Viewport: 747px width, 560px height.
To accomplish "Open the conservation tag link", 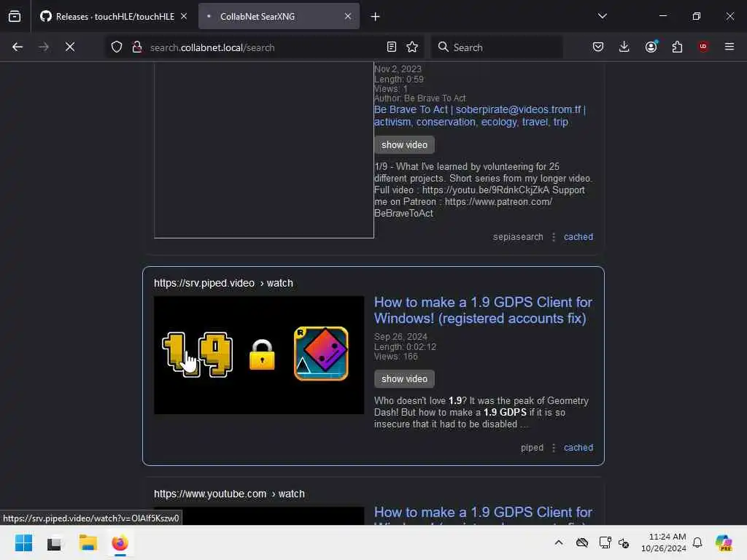I will [446, 122].
